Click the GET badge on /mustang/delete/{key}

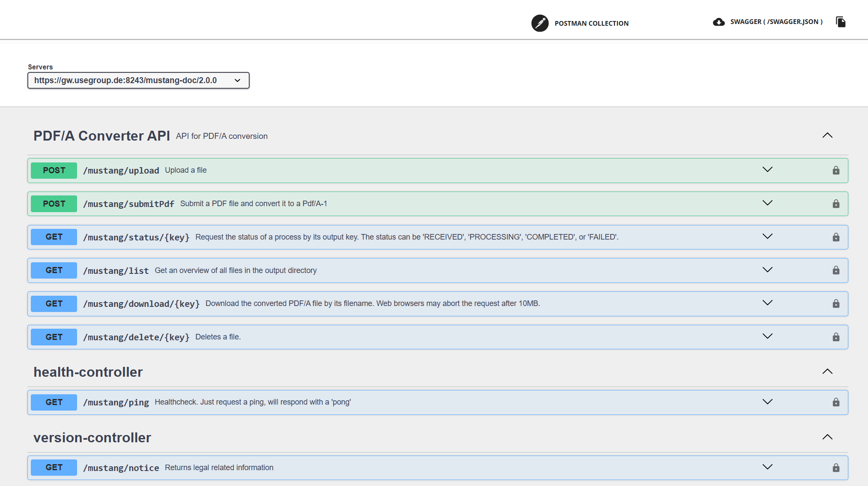coord(54,337)
